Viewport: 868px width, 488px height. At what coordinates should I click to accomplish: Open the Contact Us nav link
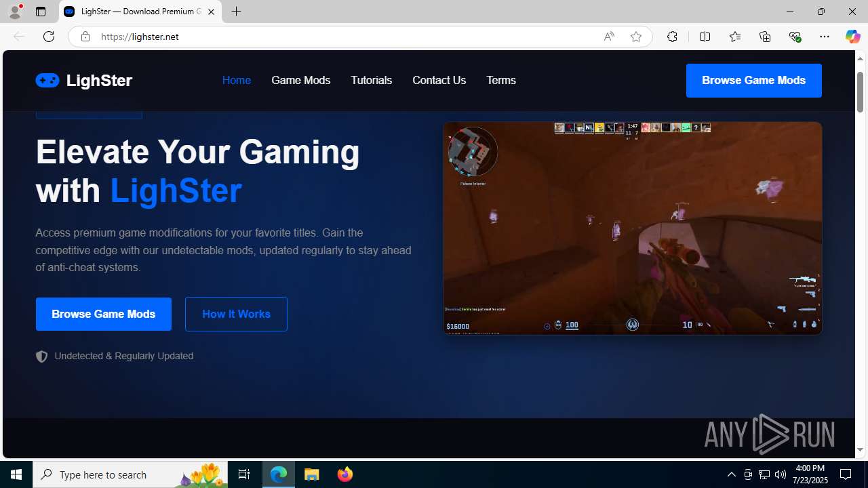click(439, 80)
